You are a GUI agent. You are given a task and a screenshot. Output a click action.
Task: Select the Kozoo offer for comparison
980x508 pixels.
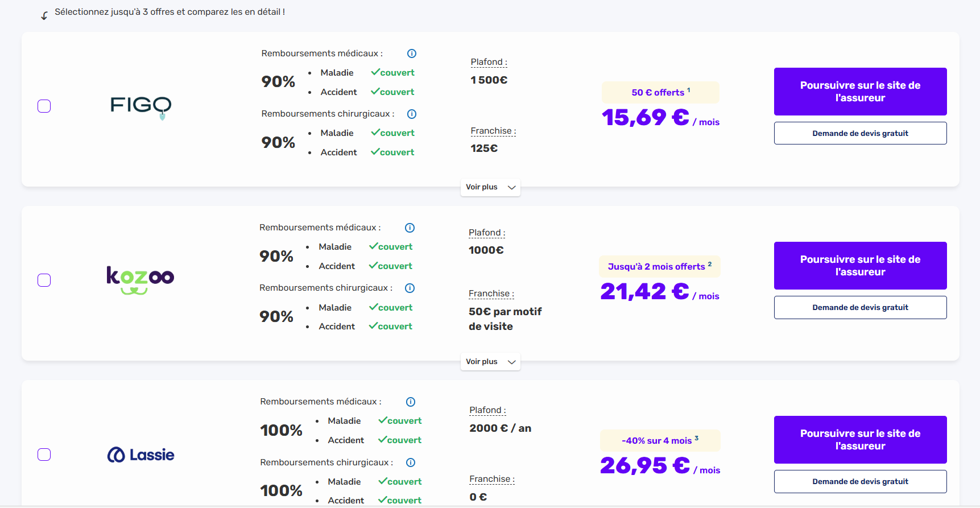tap(44, 280)
